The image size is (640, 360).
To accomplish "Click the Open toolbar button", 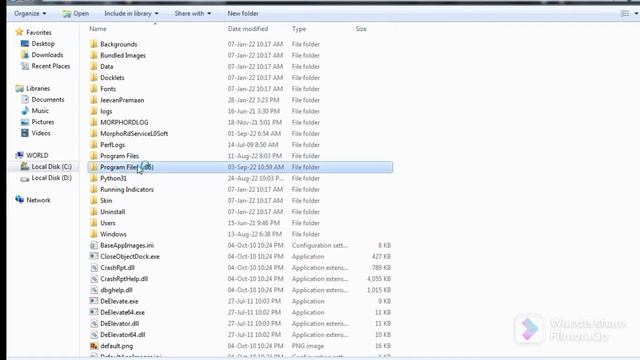I will coord(76,13).
